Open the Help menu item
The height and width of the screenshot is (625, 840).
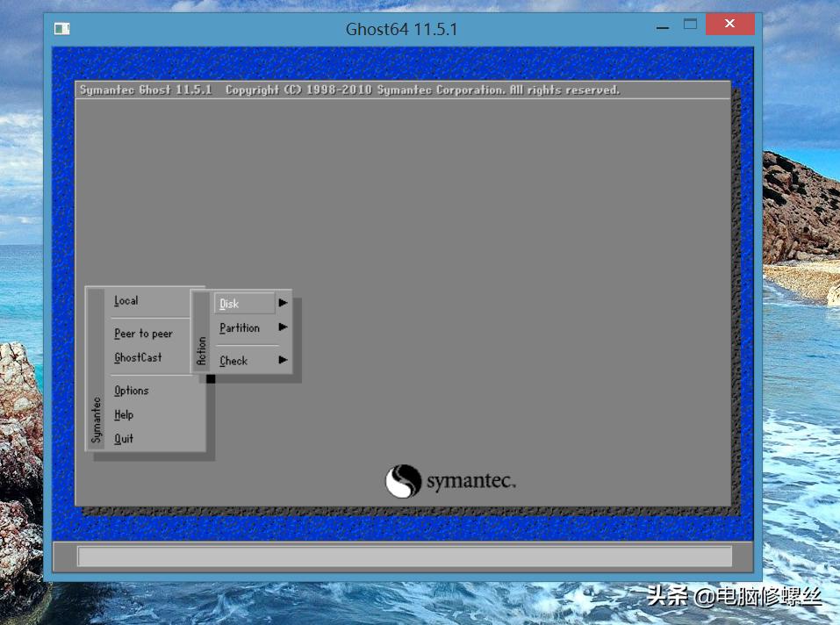tap(124, 414)
